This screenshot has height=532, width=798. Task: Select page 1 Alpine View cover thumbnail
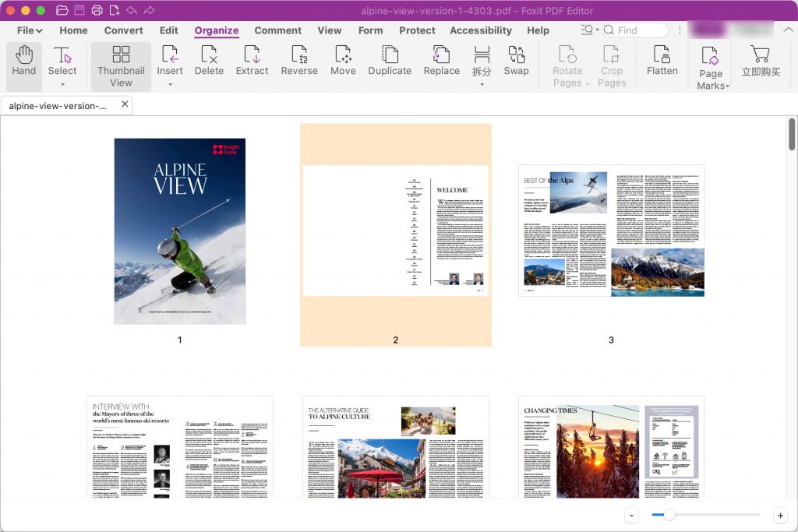(x=180, y=231)
